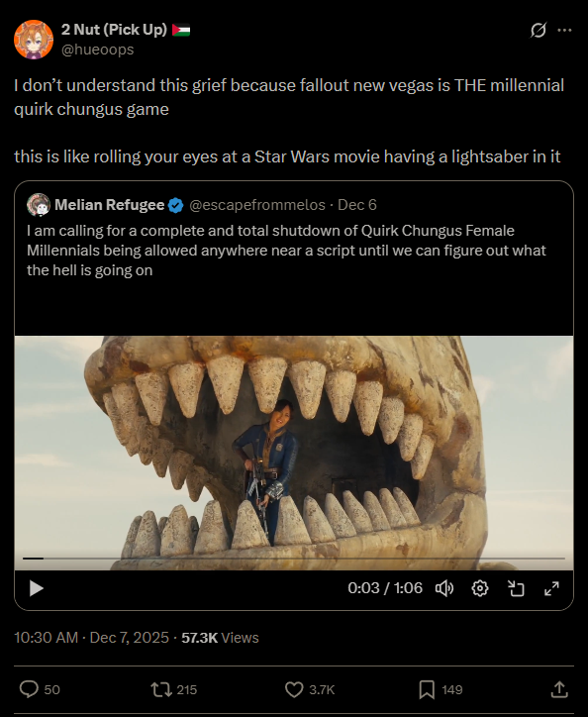Like the post with 3.7K likes
588x717 pixels.
click(x=294, y=689)
